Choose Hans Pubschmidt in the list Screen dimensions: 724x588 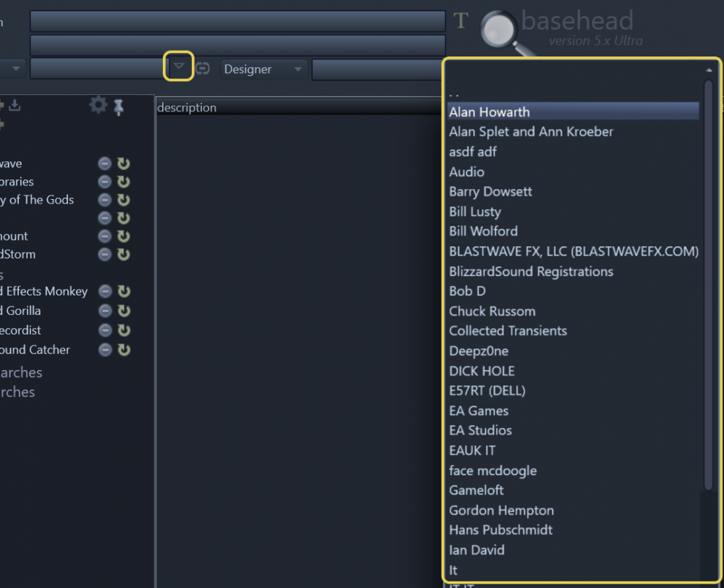point(500,530)
